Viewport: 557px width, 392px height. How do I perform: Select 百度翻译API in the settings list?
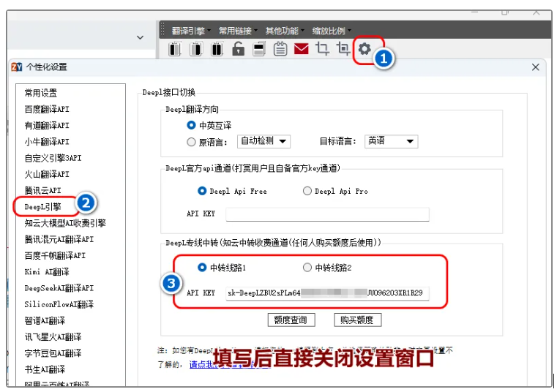pyautogui.click(x=47, y=109)
